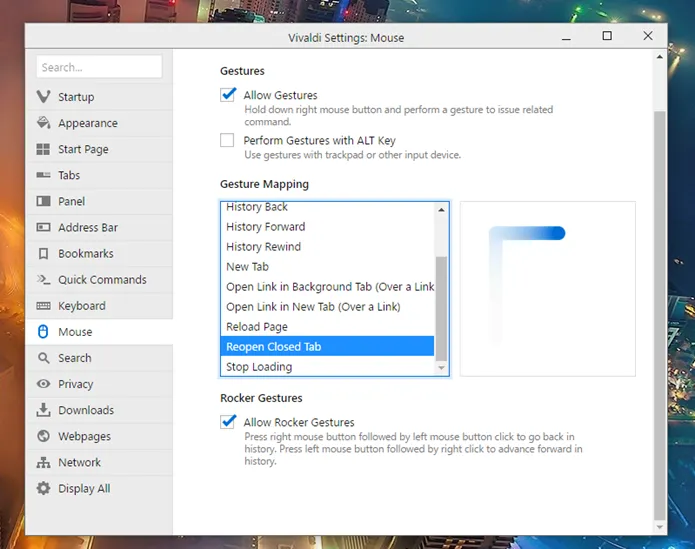Click the gesture preview drawing area
The width and height of the screenshot is (695, 549).
pyautogui.click(x=547, y=289)
